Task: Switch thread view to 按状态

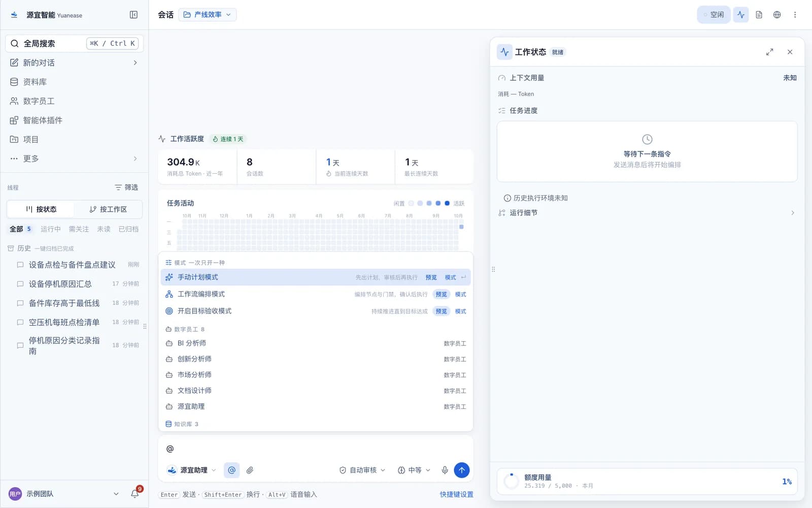Action: (x=41, y=209)
